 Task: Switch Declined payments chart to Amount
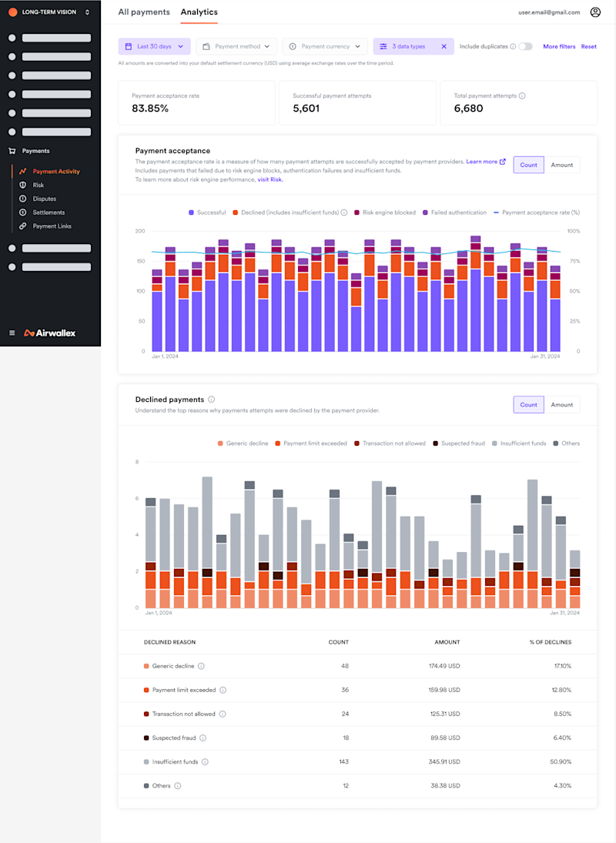tap(561, 405)
